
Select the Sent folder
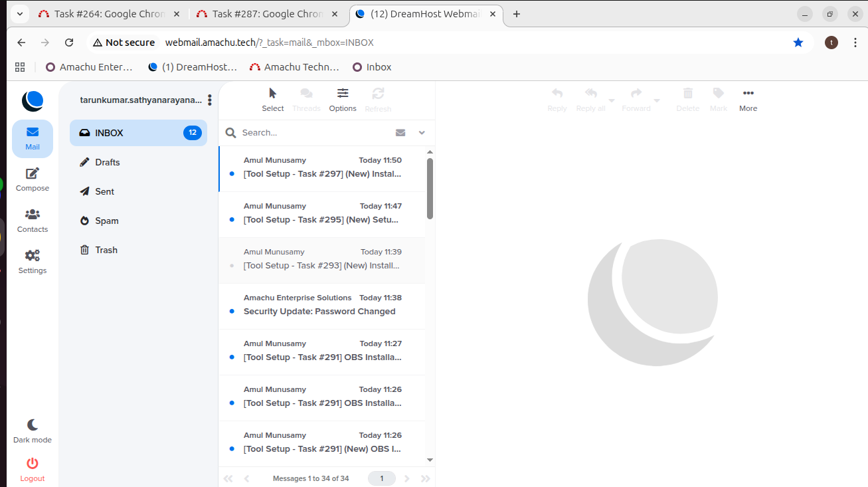[x=104, y=191]
